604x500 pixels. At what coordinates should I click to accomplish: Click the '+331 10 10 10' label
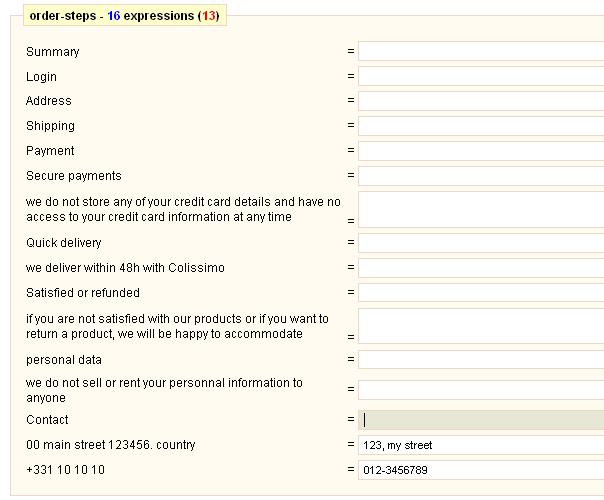(65, 470)
